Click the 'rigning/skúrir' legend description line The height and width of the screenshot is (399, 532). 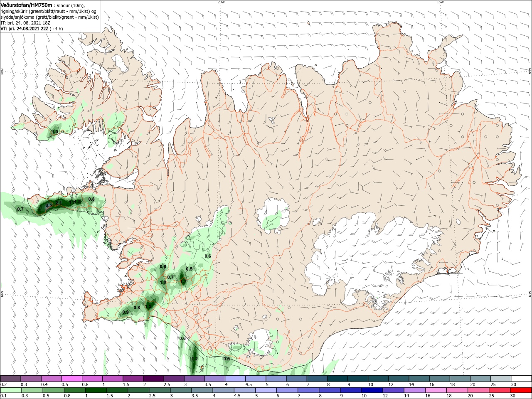[x=49, y=11]
